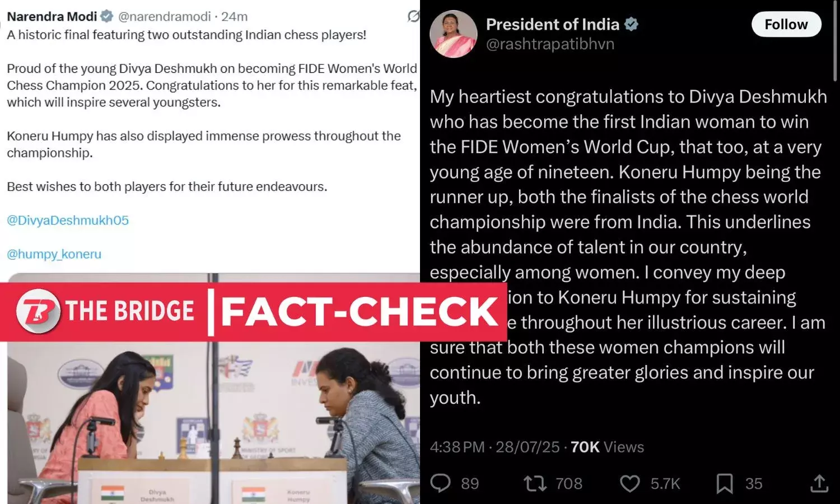Like the tweet with the heart icon
840x504 pixels.
630,483
